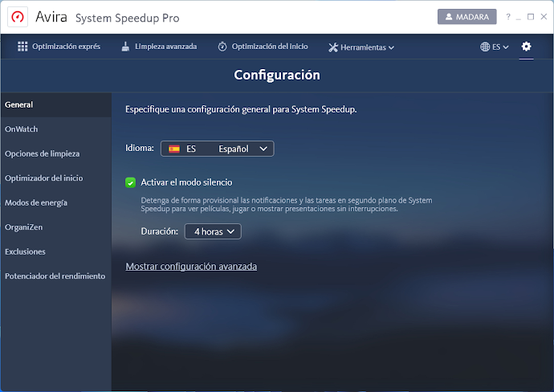Open the settings gear icon

526,47
